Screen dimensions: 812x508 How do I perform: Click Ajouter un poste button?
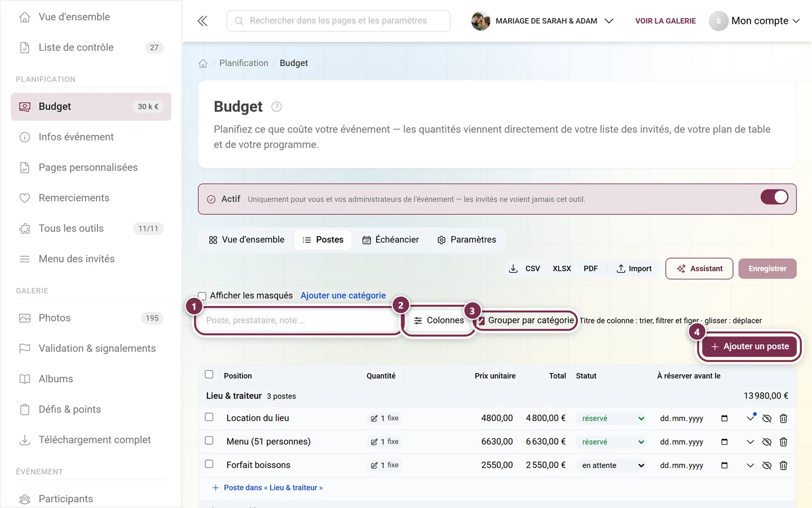[749, 347]
